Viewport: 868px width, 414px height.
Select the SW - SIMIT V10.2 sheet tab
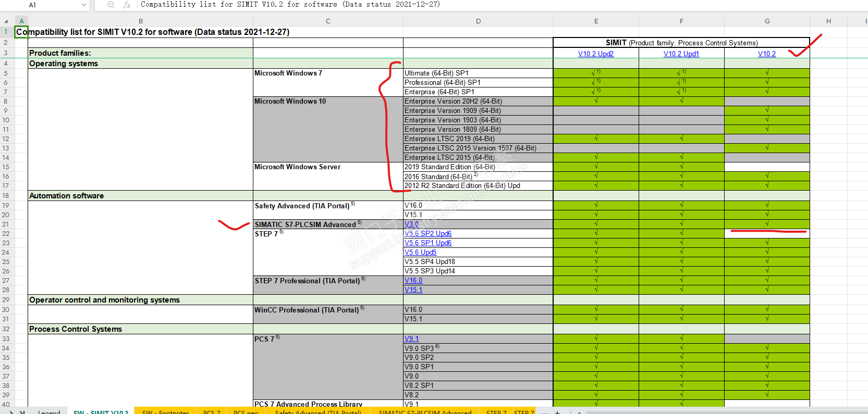[x=101, y=411]
